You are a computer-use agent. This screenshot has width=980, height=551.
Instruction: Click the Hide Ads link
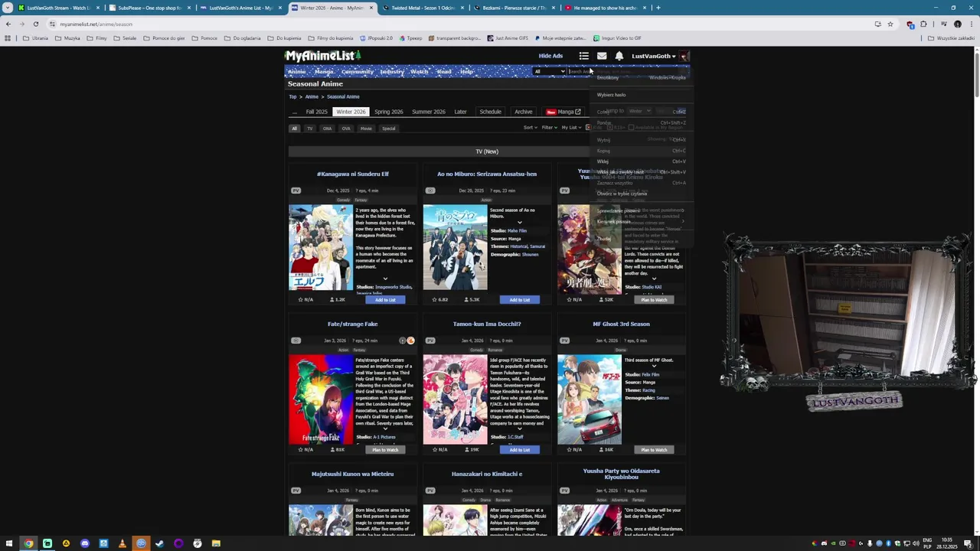(x=550, y=56)
